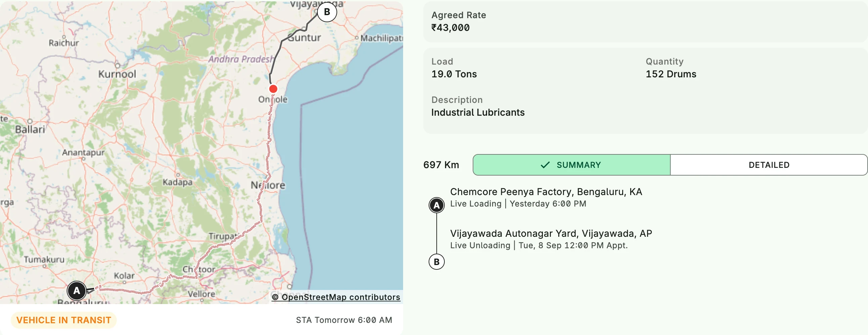
Task: Click Chemcore Peenya Factory, Bengaluru, KA
Action: point(546,192)
